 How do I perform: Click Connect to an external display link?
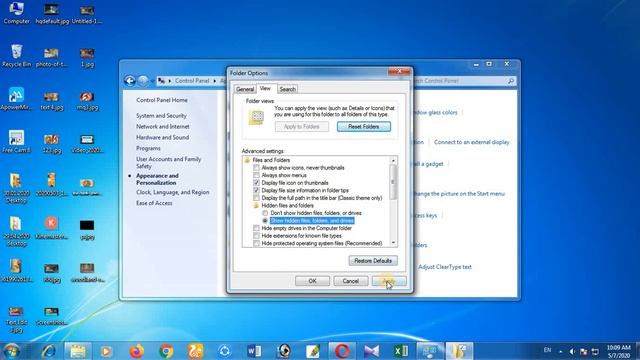471,142
